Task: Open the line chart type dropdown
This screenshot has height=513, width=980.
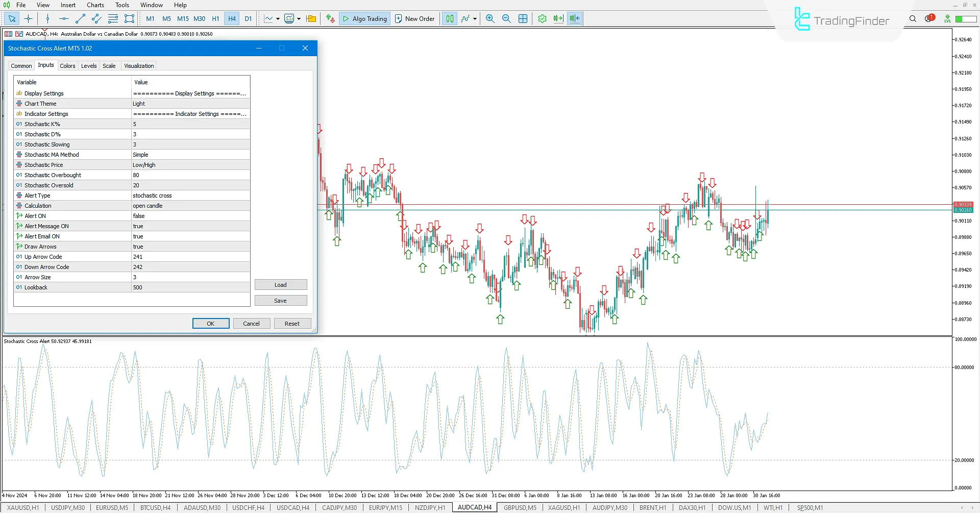Action: 278,18
